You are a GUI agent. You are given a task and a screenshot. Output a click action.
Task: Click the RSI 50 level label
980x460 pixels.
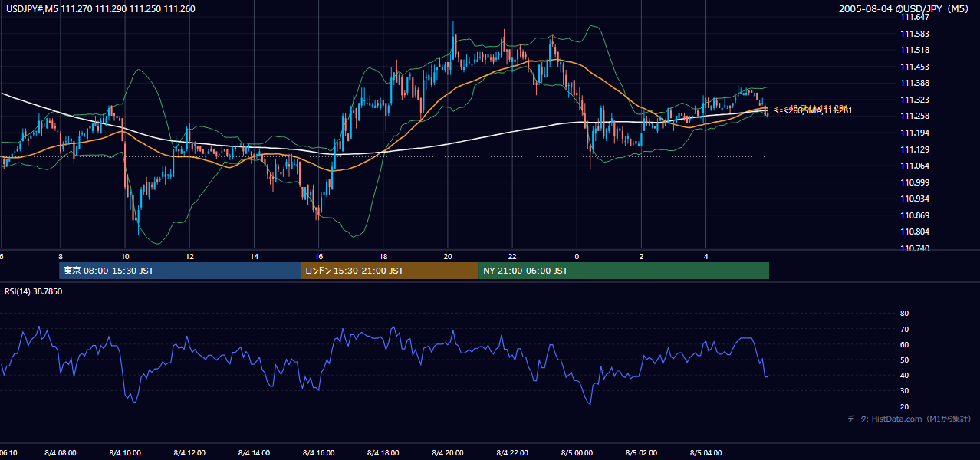point(904,360)
